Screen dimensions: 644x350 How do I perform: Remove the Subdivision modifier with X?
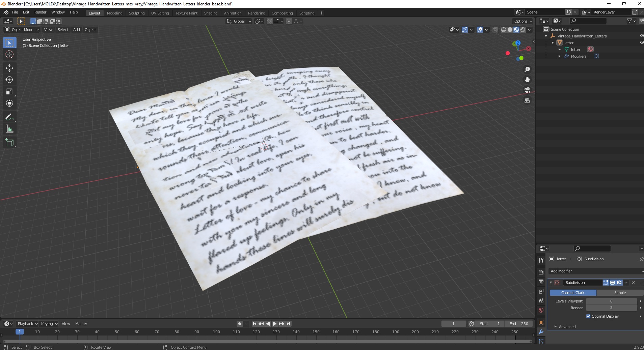coord(633,283)
